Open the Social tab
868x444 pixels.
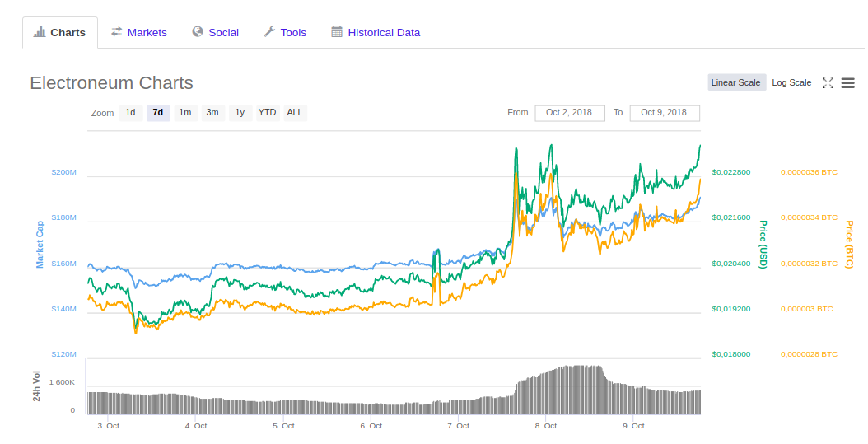(215, 32)
